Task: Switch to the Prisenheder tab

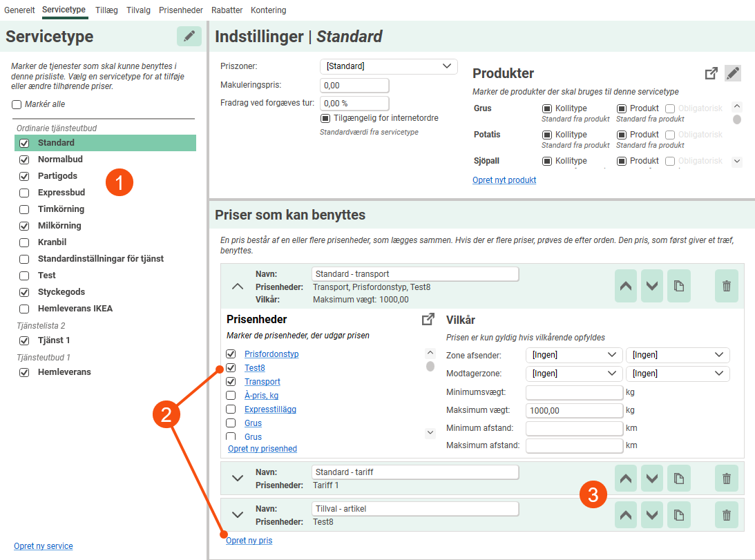Action: pyautogui.click(x=181, y=10)
